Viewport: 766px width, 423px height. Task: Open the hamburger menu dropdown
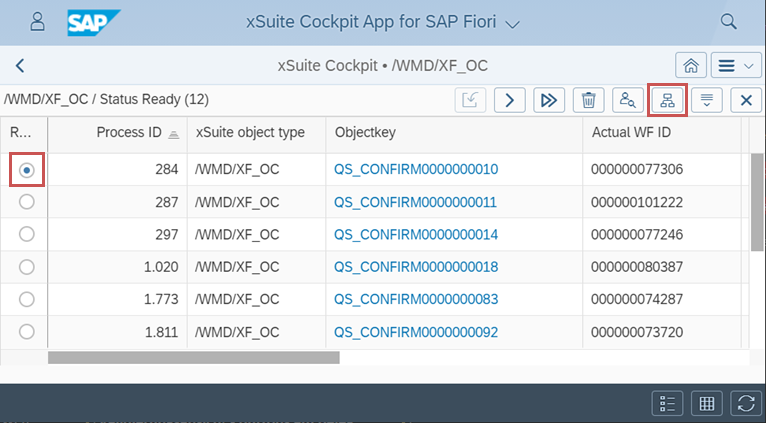pos(735,65)
